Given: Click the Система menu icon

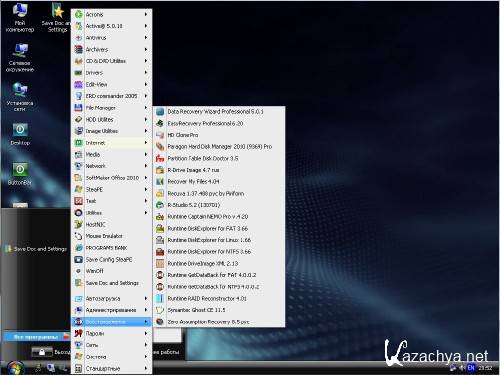Looking at the screenshot, I should [78, 357].
